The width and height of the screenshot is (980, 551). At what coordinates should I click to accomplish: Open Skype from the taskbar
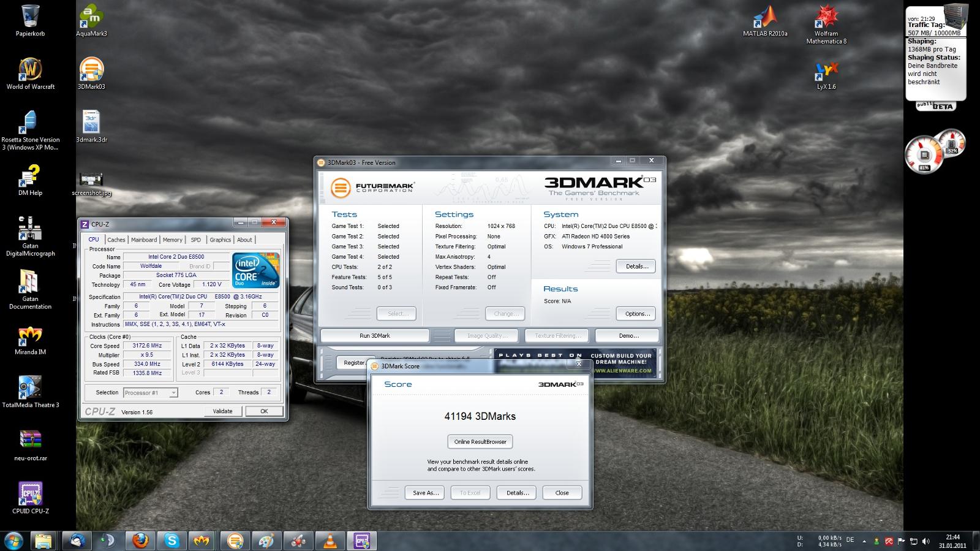171,541
